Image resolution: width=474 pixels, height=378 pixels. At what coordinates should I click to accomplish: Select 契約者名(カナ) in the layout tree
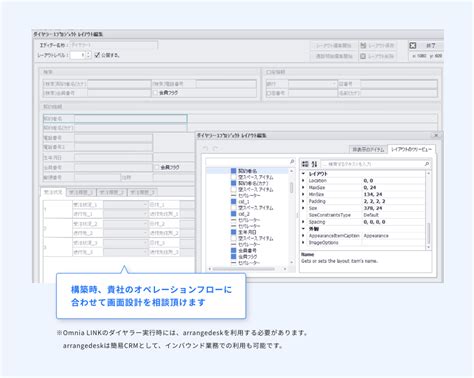coord(253,183)
